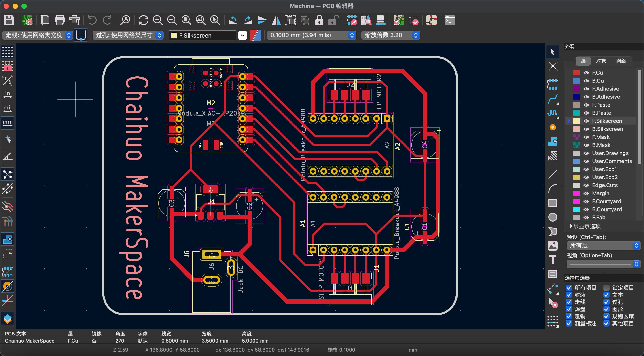
Task: Expand 层显示选项 section
Action: pos(585,226)
